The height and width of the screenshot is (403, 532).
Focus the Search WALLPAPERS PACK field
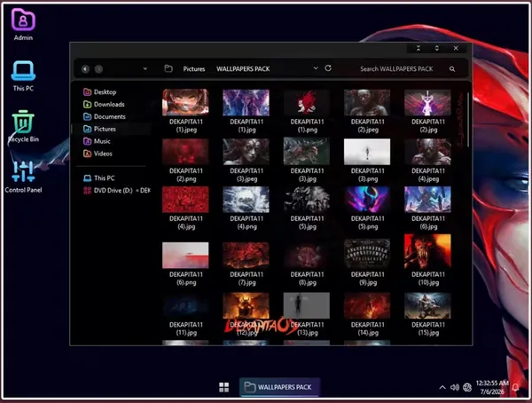396,69
